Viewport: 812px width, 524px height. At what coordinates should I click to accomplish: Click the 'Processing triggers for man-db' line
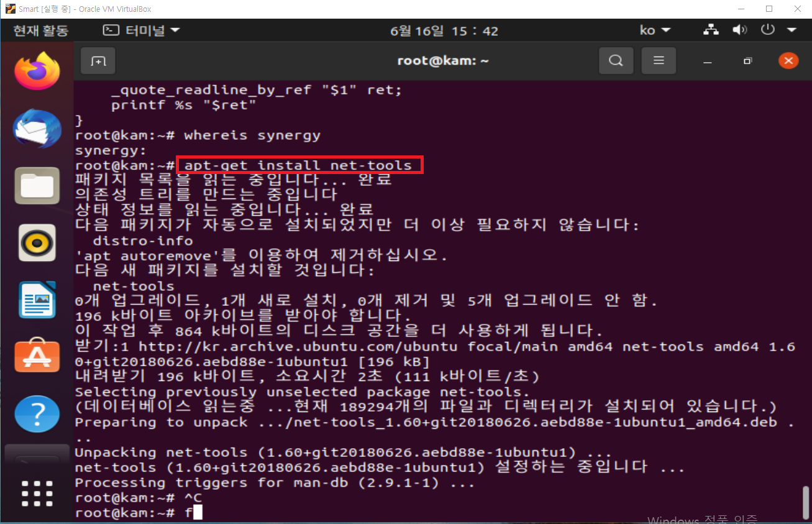pyautogui.click(x=275, y=483)
